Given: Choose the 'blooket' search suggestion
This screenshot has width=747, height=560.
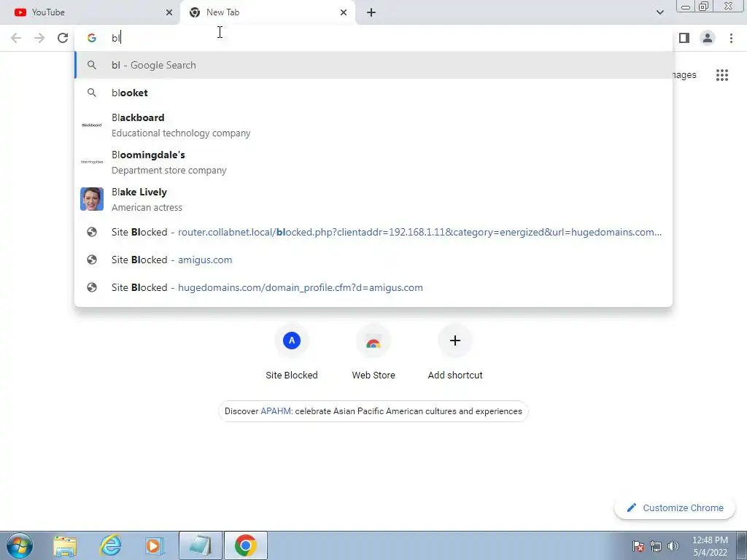Looking at the screenshot, I should [x=373, y=93].
